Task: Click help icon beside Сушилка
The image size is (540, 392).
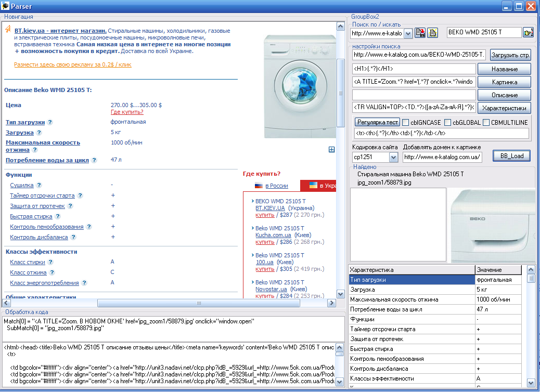Action: click(x=39, y=185)
